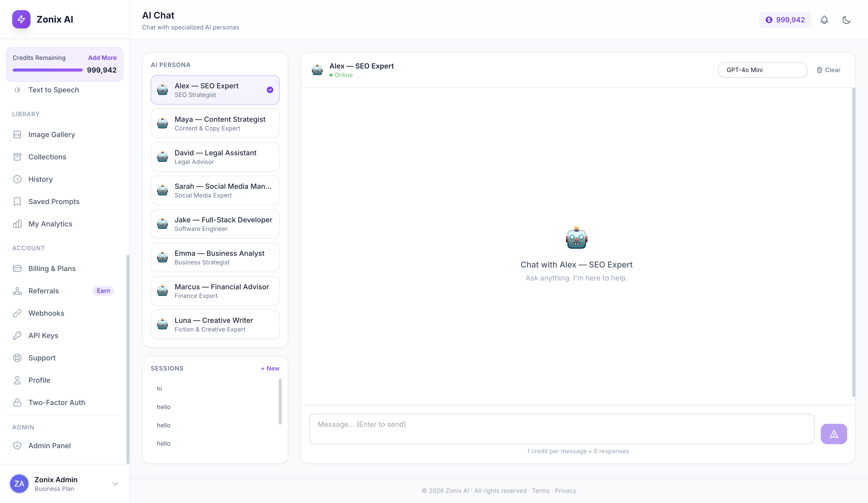Click the Earn badge beside Referrals
The height and width of the screenshot is (503, 868).
tap(103, 291)
